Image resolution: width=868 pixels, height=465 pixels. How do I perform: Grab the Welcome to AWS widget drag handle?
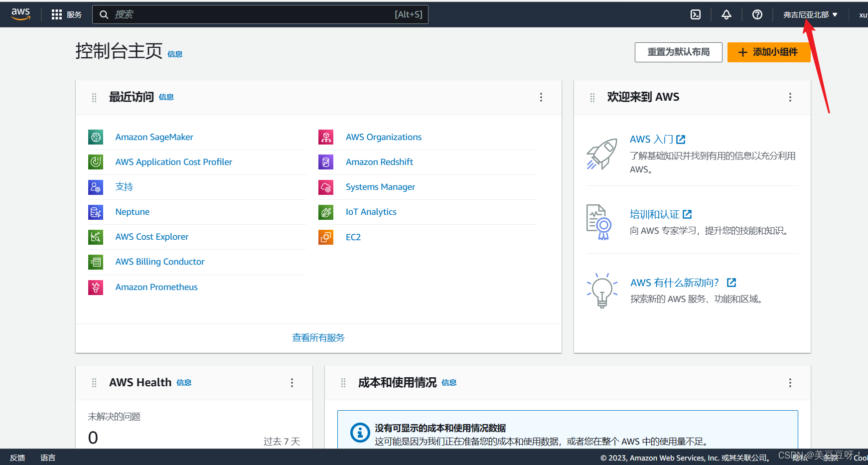point(592,97)
